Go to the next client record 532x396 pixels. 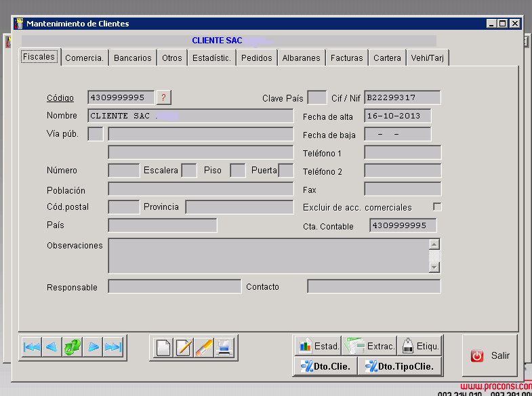tap(93, 347)
